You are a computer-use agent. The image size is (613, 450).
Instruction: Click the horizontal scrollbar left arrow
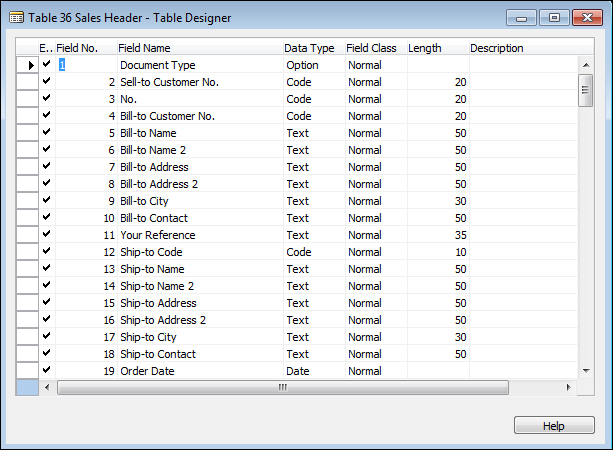click(x=47, y=387)
